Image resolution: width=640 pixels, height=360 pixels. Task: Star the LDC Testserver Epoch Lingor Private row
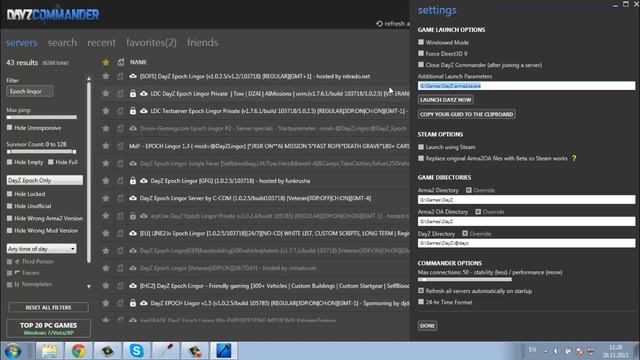click(x=106, y=111)
